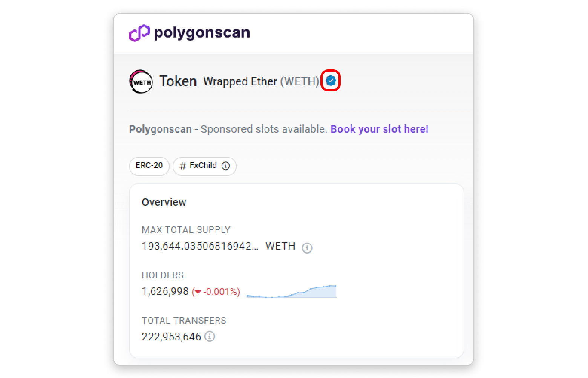The image size is (588, 378).
Task: Click the Wrapped Ether (WETH) token name
Action: click(261, 81)
